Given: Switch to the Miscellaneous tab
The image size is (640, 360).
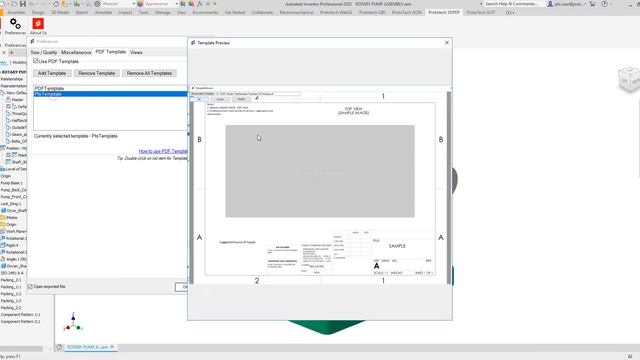Looking at the screenshot, I should click(76, 52).
